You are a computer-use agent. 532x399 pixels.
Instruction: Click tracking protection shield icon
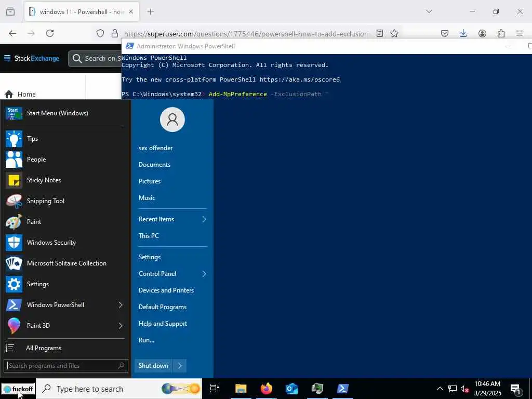[x=100, y=33]
